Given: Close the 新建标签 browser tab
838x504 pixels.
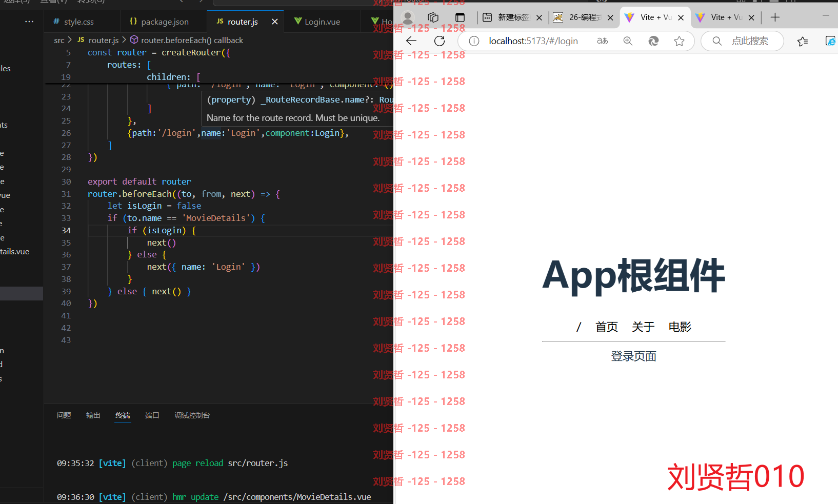Looking at the screenshot, I should coord(539,17).
